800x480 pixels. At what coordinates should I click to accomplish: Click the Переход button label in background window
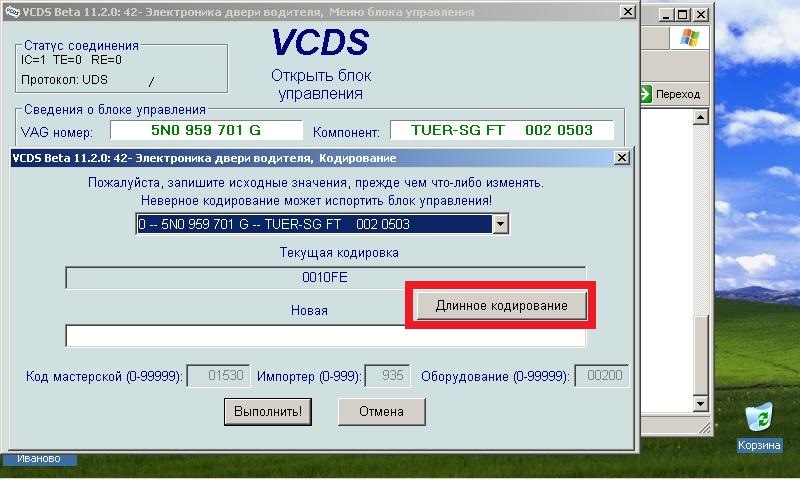pyautogui.click(x=678, y=94)
